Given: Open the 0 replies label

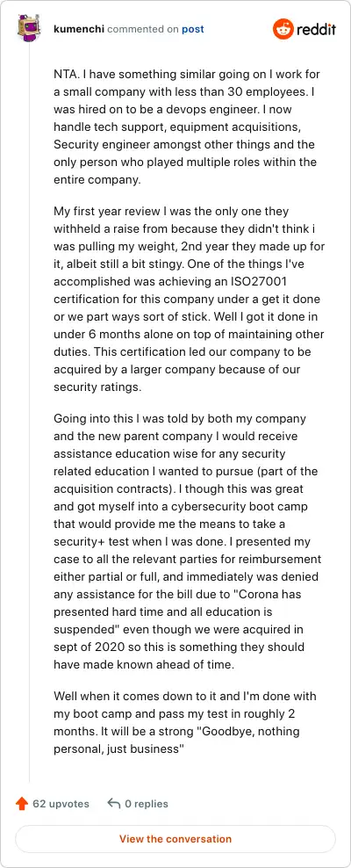Looking at the screenshot, I should tap(147, 804).
